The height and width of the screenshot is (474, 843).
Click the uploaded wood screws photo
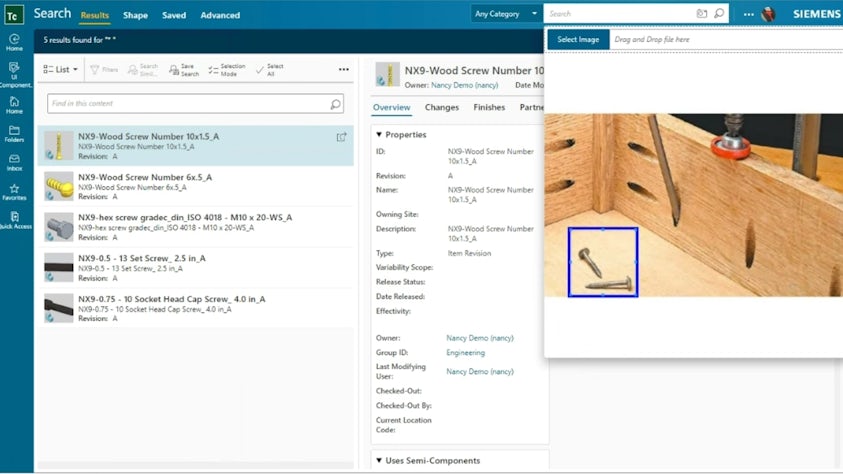coord(694,205)
